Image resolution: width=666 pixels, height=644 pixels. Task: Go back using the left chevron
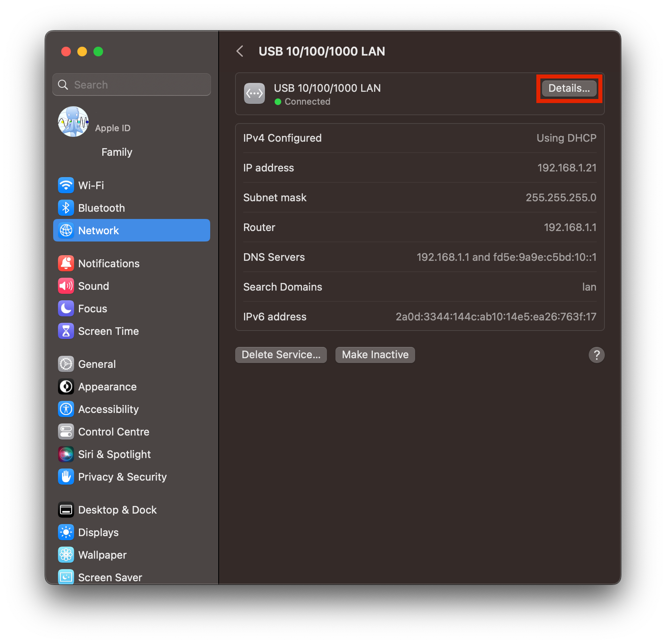pyautogui.click(x=240, y=52)
